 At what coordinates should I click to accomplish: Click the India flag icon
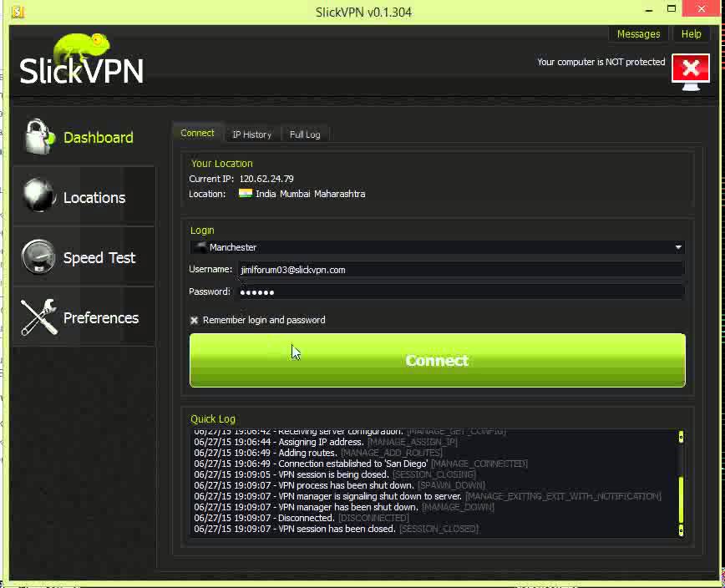(245, 193)
